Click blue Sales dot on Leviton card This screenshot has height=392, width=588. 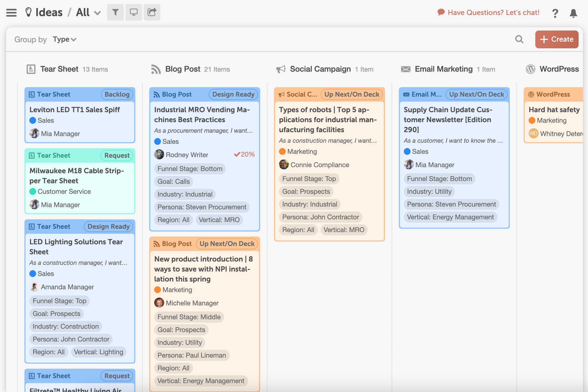click(33, 120)
